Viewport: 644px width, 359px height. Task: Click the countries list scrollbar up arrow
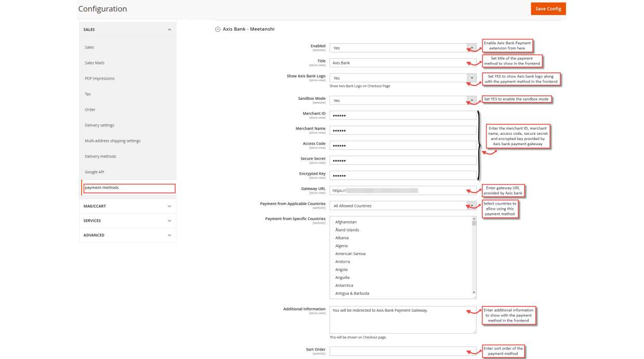[474, 219]
